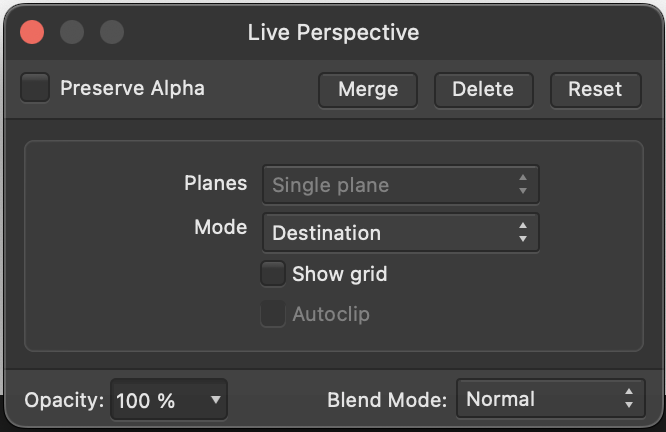666x432 pixels.
Task: Open the Mode dropdown set to Destination
Action: 401,233
